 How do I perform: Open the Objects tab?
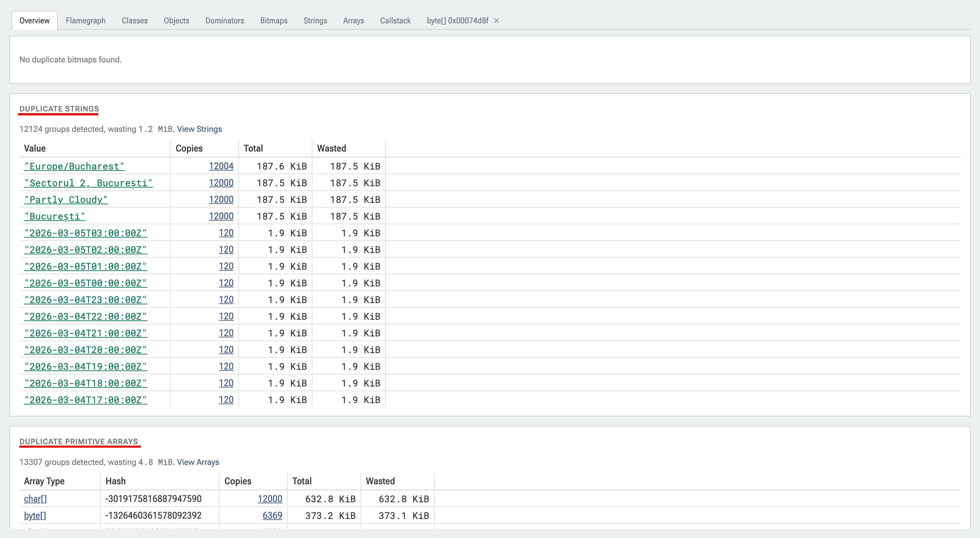coord(177,21)
